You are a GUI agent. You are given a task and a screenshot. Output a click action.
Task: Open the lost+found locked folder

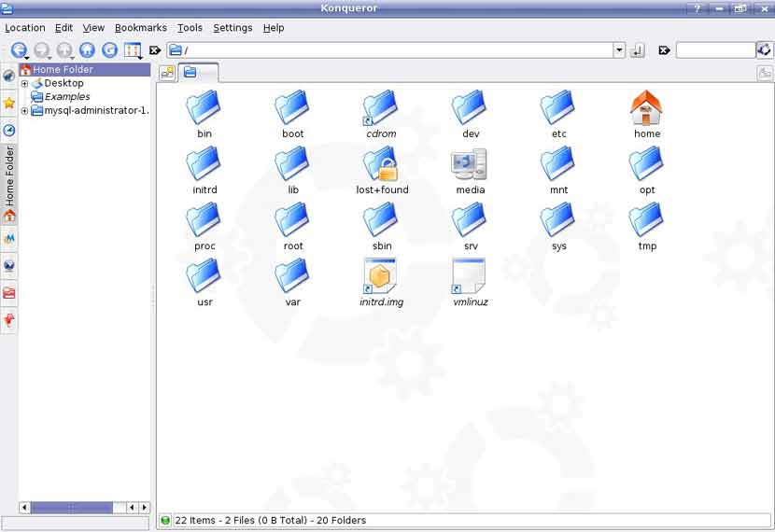pyautogui.click(x=382, y=171)
